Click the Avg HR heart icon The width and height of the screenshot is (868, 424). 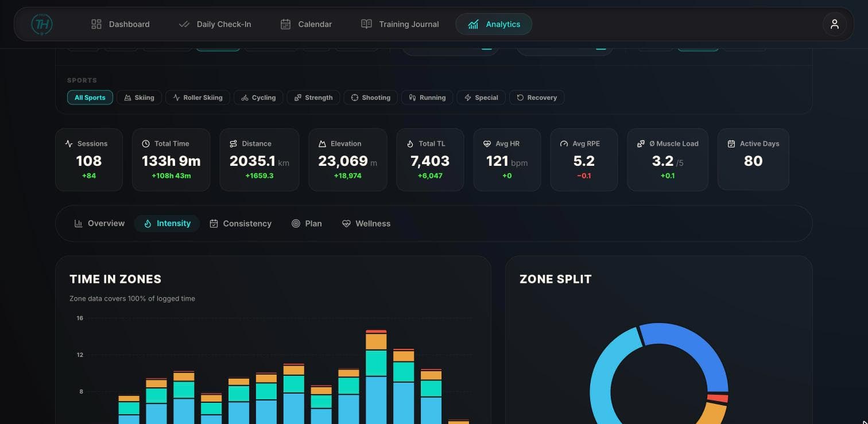[x=487, y=143]
